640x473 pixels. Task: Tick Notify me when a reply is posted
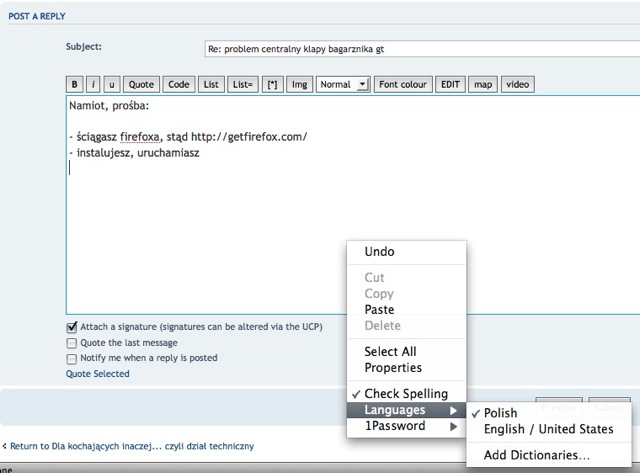(x=72, y=358)
